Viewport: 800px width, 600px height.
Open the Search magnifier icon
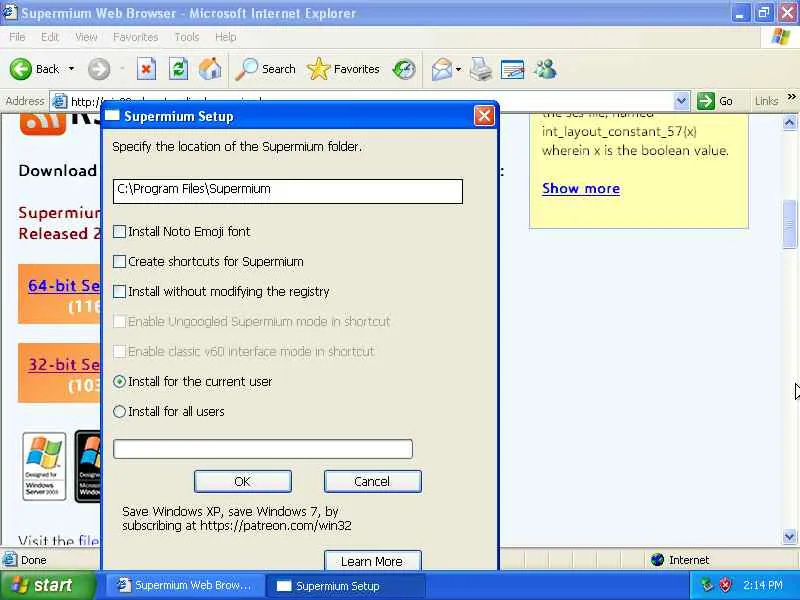246,69
